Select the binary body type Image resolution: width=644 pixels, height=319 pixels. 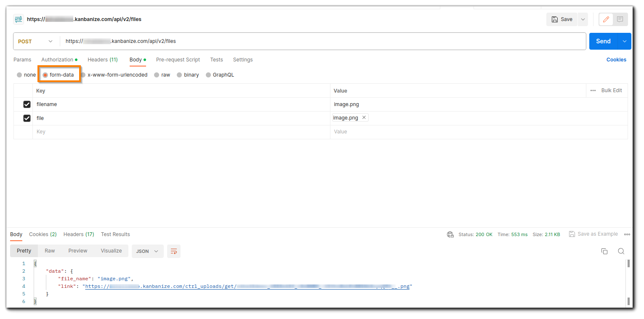(x=188, y=75)
